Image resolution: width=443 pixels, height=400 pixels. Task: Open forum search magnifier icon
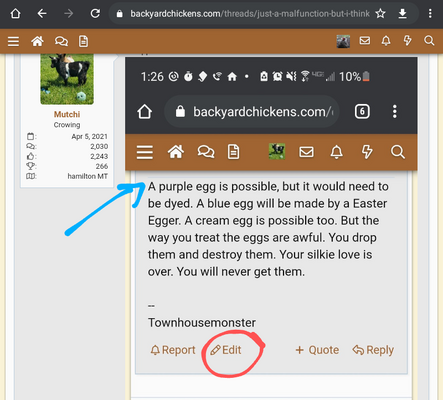[429, 41]
